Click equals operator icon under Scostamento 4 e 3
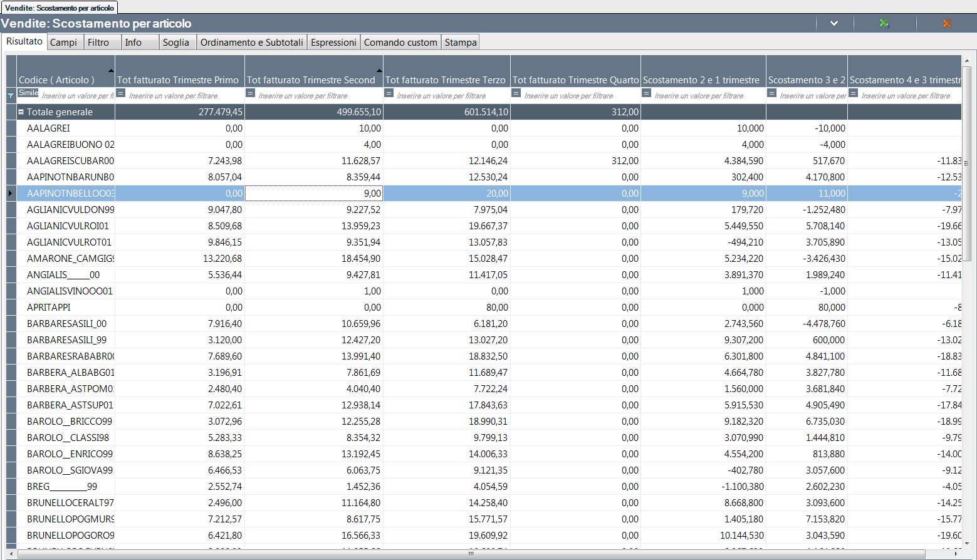 (x=854, y=93)
